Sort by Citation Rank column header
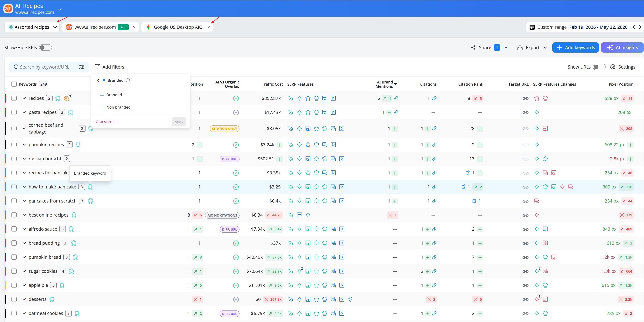The image size is (644, 322). click(470, 84)
